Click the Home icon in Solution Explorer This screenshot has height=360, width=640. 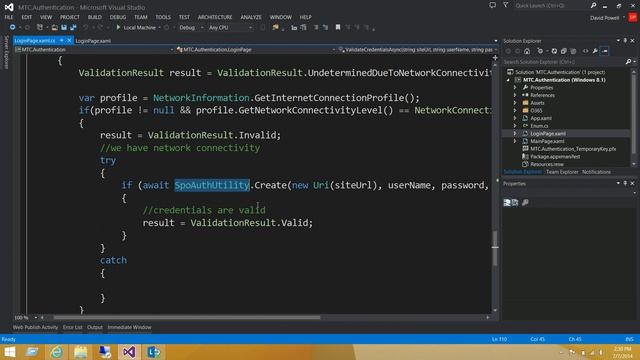(527, 51)
